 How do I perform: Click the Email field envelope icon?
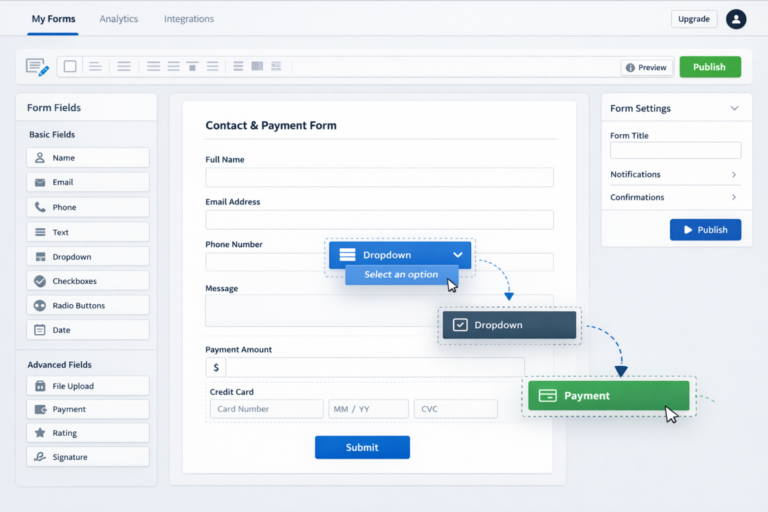40,182
